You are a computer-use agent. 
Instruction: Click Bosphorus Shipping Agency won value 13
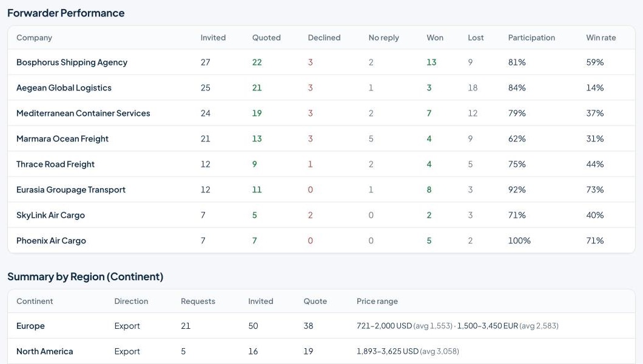[431, 62]
